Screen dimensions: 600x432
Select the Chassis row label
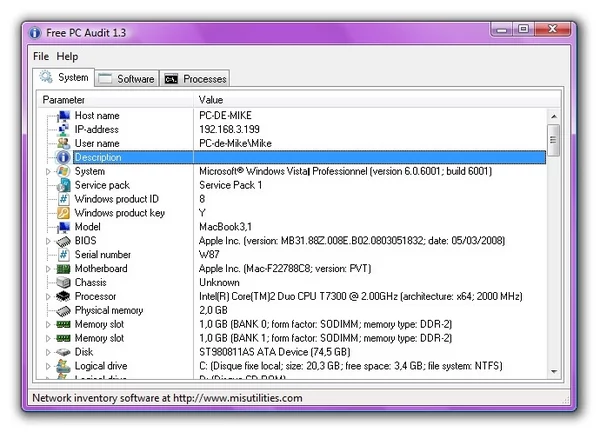point(91,283)
